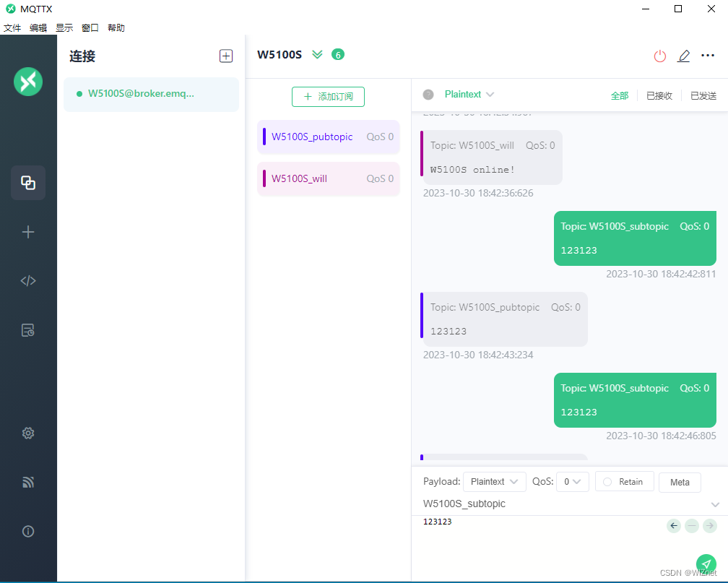Click sent message timestamped 18:42:42:811
The width and height of the screenshot is (728, 583).
coord(635,238)
